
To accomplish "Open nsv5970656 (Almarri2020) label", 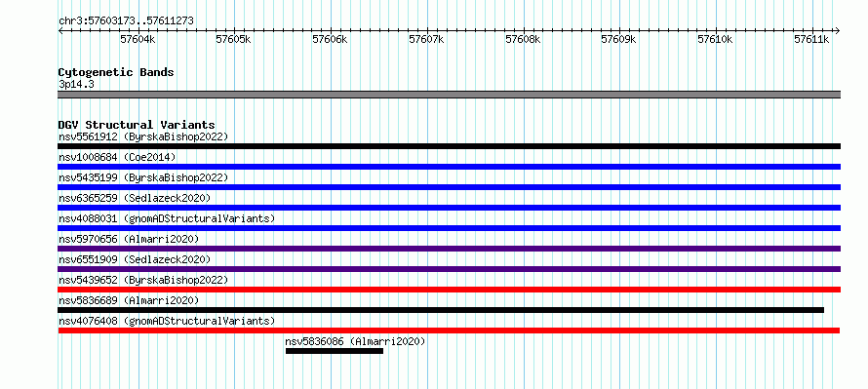I will (129, 239).
